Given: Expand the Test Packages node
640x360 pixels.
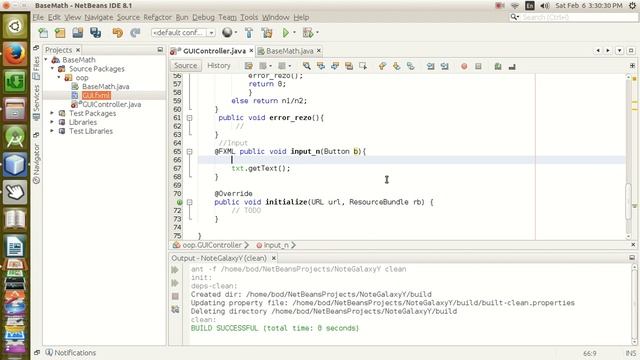Looking at the screenshot, I should [52, 113].
